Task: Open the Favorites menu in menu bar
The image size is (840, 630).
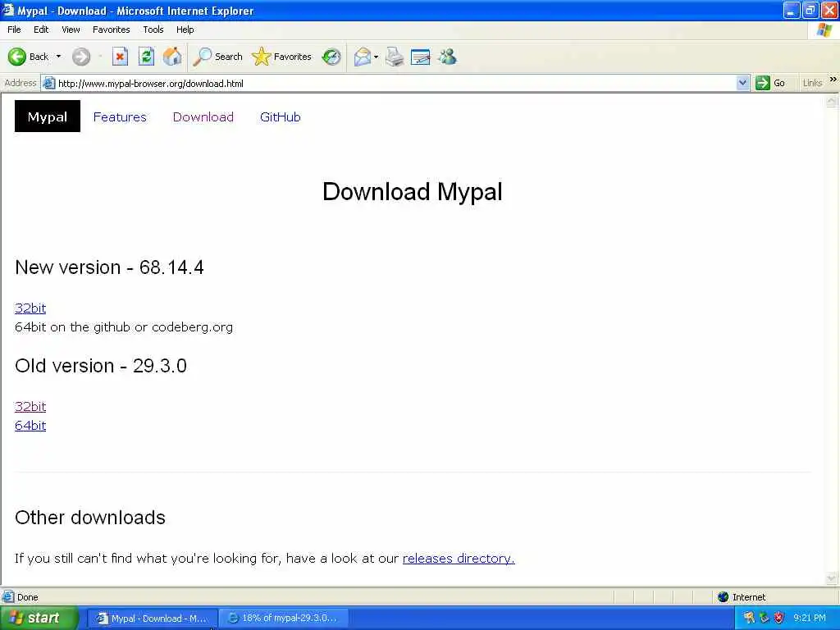Action: [111, 30]
